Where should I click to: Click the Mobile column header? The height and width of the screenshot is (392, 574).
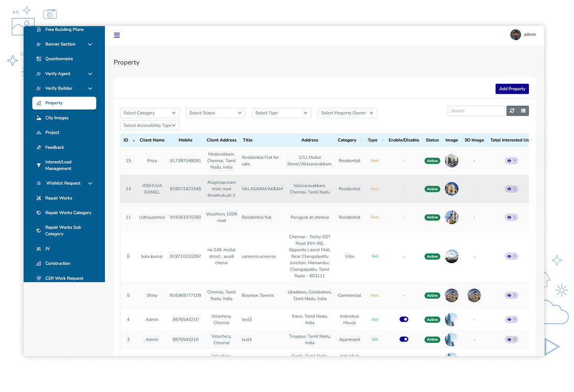click(x=186, y=140)
